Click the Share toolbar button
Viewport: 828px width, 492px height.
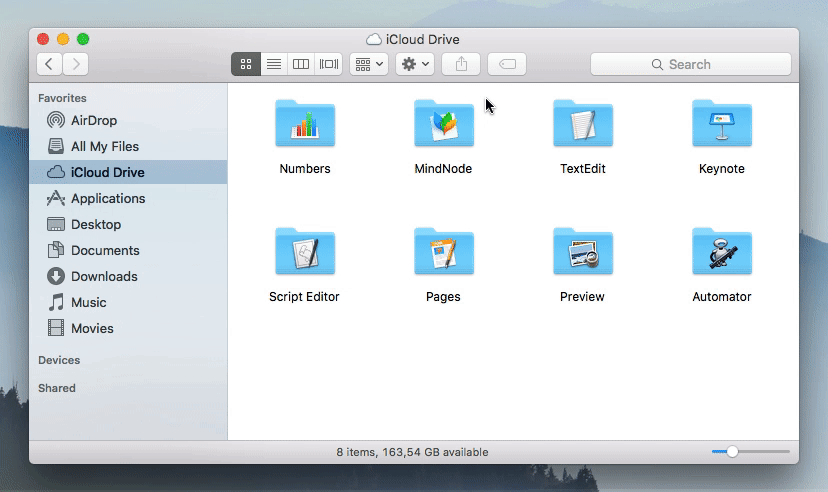click(x=461, y=64)
